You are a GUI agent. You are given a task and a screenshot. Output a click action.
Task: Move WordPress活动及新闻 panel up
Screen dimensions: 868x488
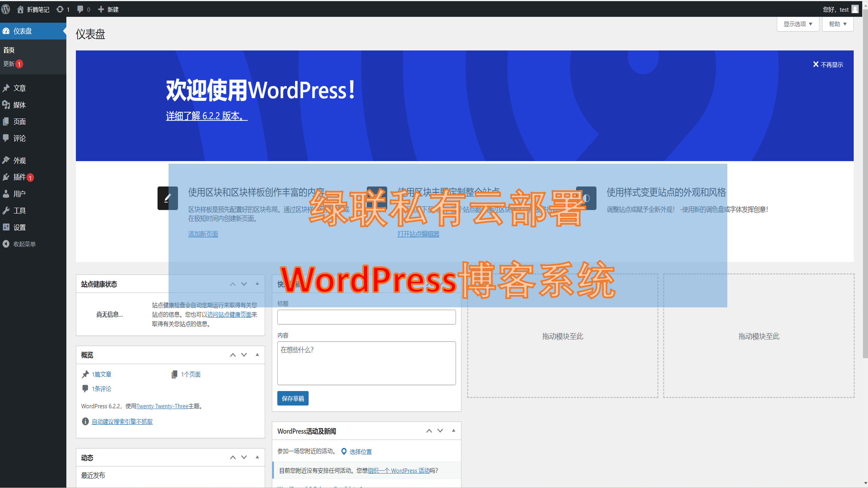(429, 431)
